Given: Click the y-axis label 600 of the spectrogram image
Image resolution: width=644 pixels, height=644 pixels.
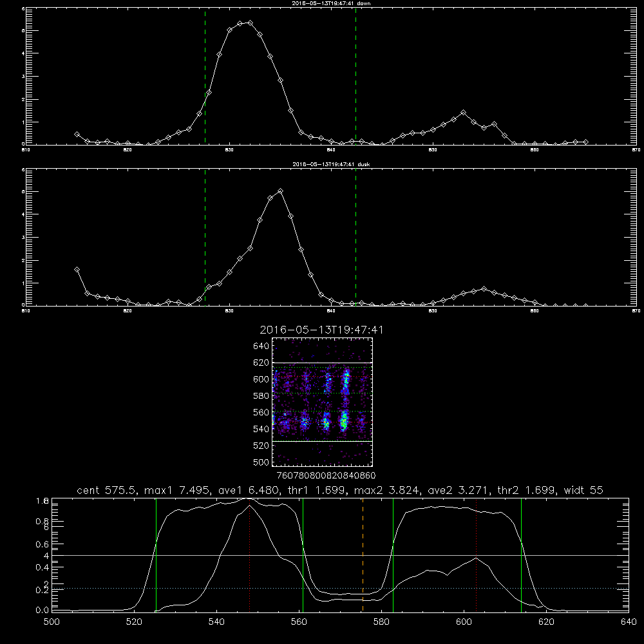Looking at the screenshot, I should pos(261,379).
